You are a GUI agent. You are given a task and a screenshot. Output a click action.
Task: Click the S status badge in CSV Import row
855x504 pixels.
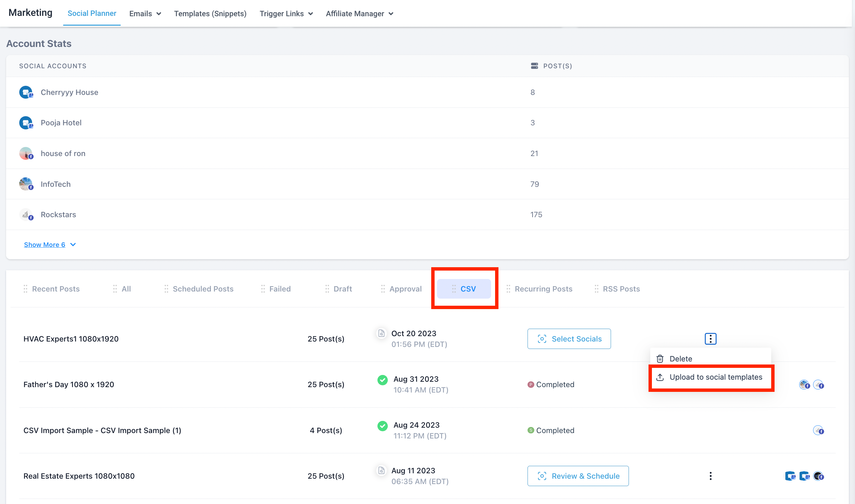coord(531,430)
